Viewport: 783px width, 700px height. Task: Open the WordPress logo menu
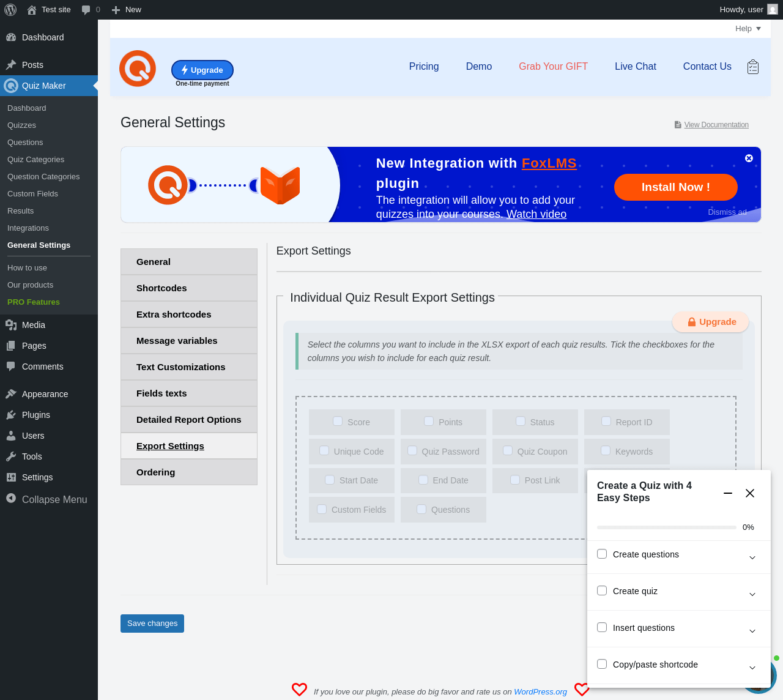pos(10,10)
